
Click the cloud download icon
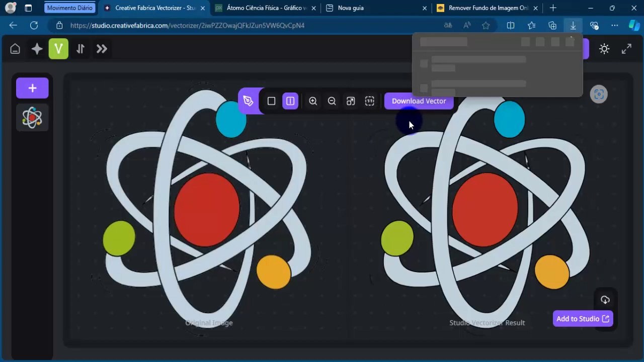(x=605, y=300)
